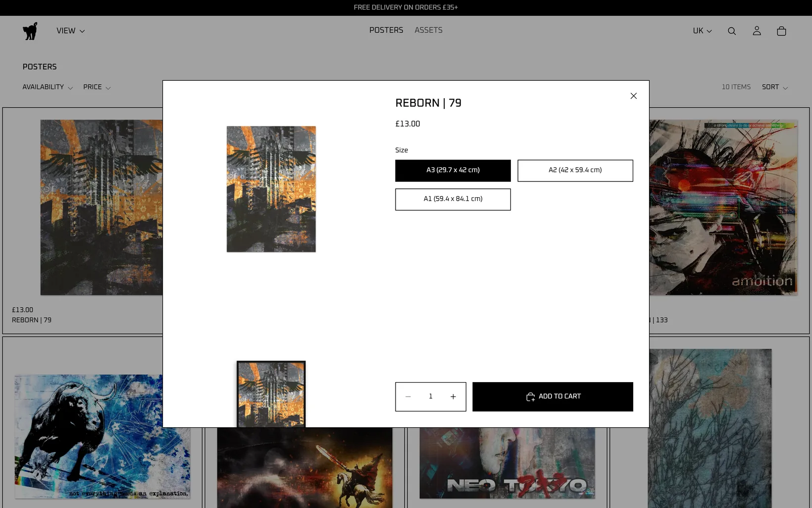Click the quantity input field
This screenshot has height=508, width=812.
pos(431,396)
